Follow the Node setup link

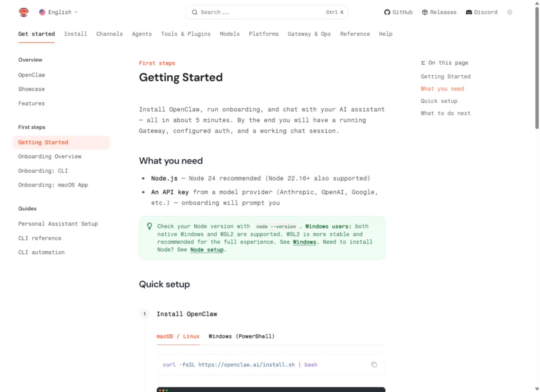[x=206, y=250]
